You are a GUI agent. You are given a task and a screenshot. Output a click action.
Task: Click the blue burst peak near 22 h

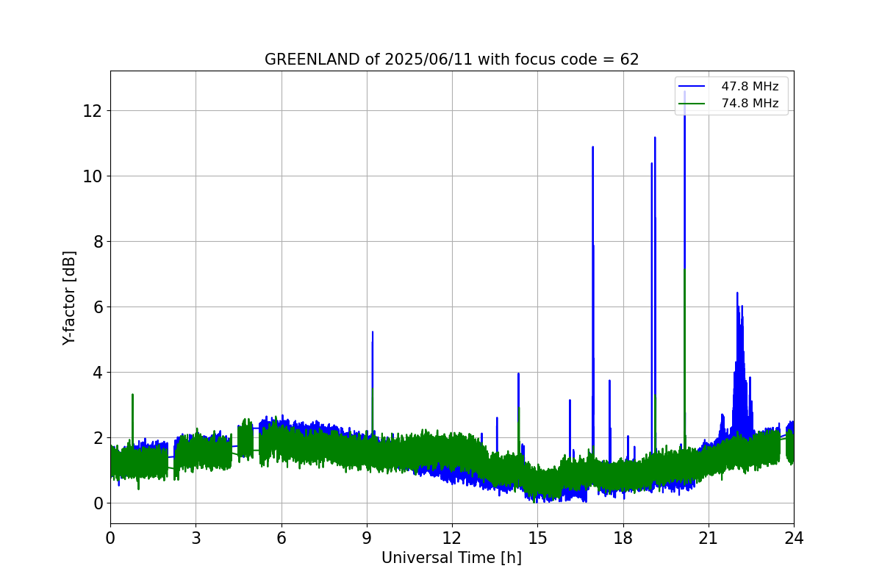point(737,293)
